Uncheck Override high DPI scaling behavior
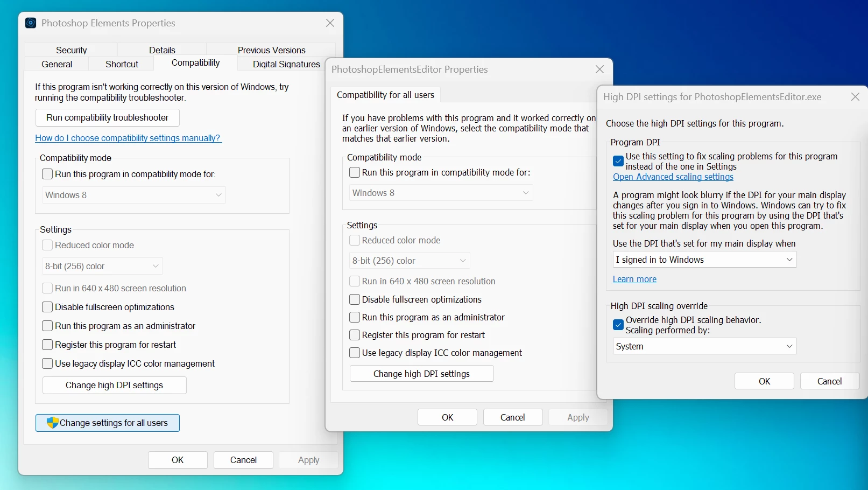868x490 pixels. (x=618, y=325)
